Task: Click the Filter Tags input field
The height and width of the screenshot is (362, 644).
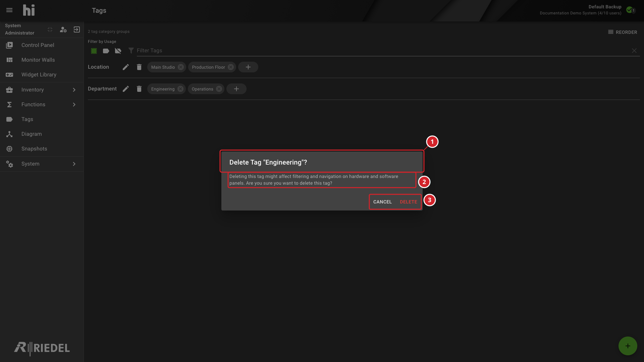Action: point(382,51)
